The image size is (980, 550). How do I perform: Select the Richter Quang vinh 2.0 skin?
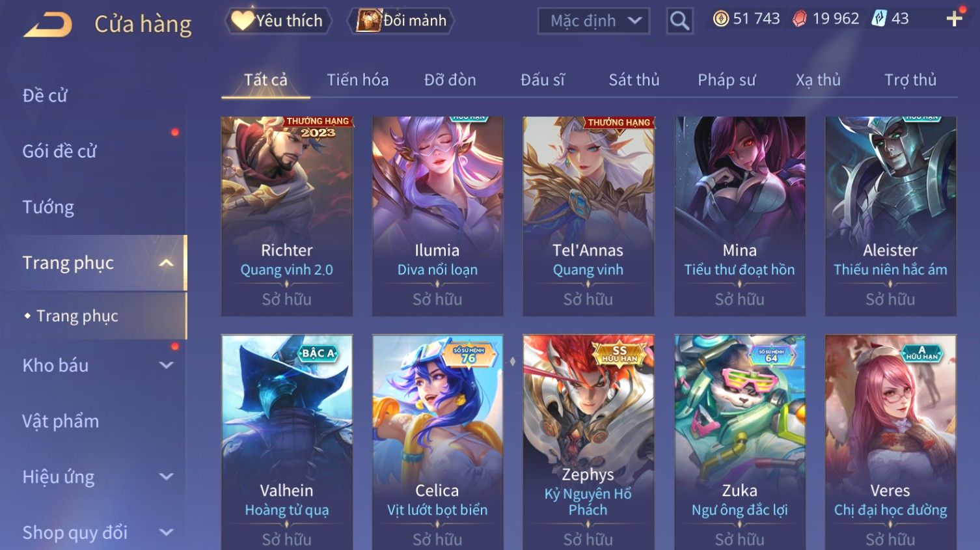[287, 216]
